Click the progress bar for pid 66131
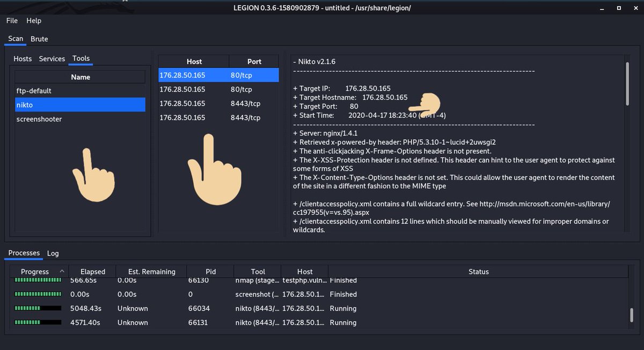 tap(38, 323)
